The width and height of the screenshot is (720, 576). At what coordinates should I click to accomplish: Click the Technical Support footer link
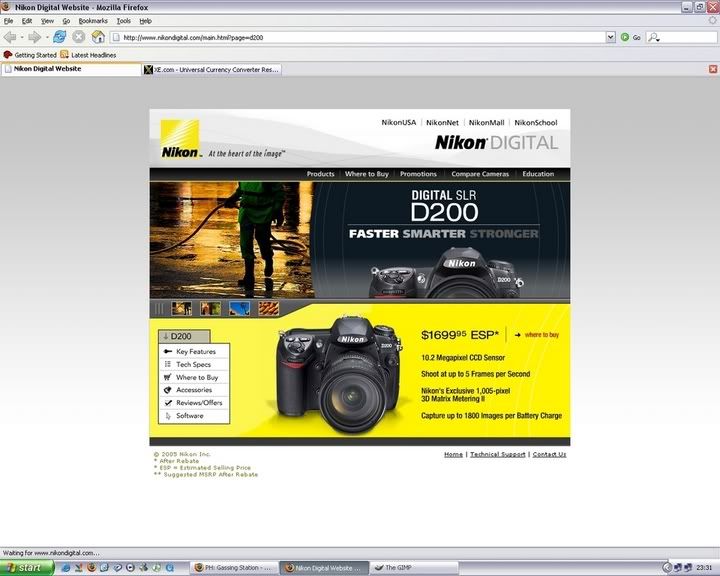click(x=497, y=454)
